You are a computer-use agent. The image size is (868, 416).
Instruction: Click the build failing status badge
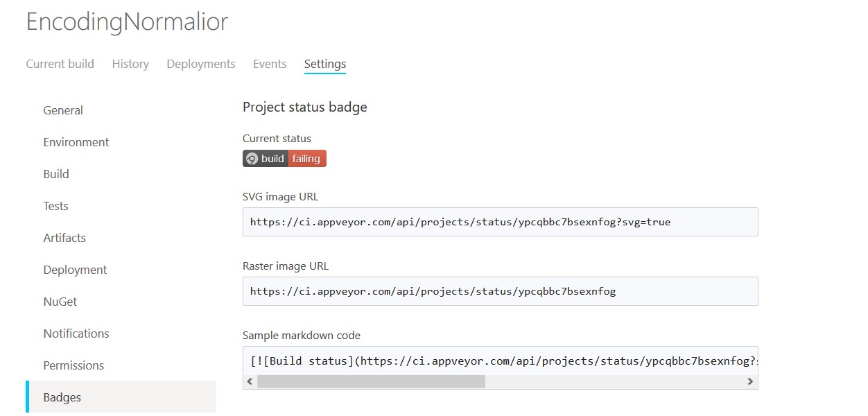click(284, 159)
